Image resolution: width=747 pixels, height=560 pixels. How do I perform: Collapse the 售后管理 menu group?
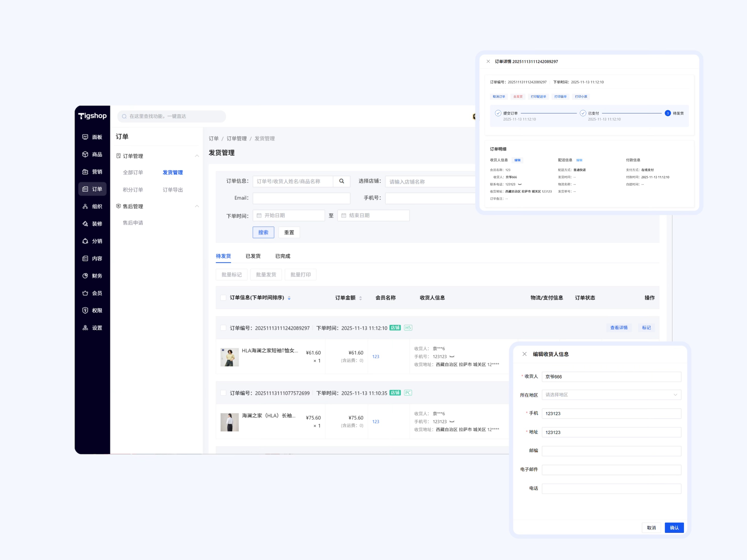[197, 206]
